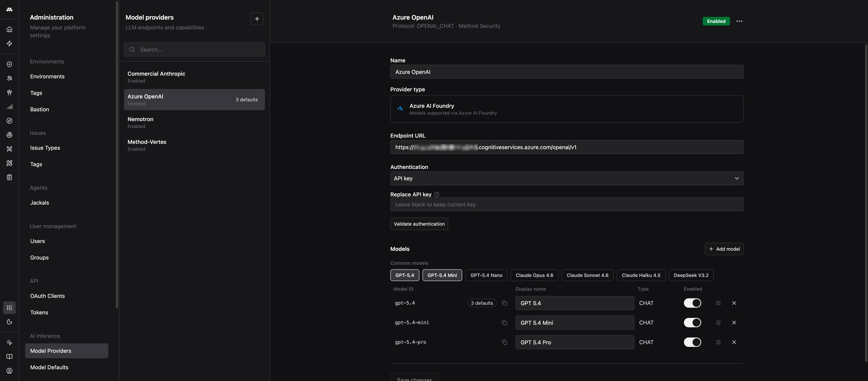868x381 pixels.
Task: Select the lightning bolt icon in the sidebar
Action: coord(9,44)
